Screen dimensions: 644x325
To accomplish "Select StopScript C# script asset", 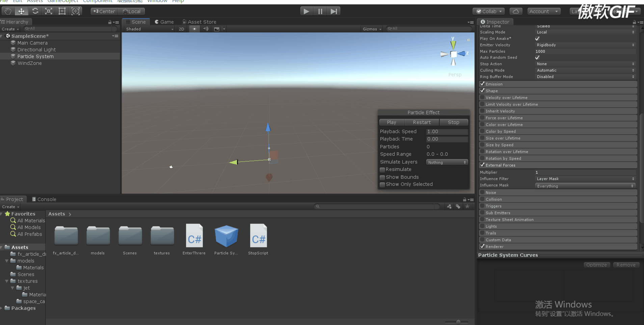I will click(258, 239).
